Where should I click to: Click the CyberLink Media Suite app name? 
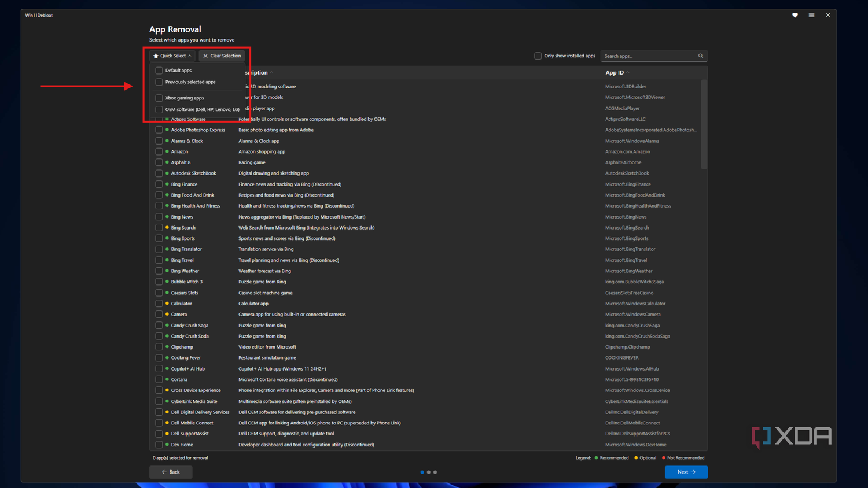coord(194,401)
